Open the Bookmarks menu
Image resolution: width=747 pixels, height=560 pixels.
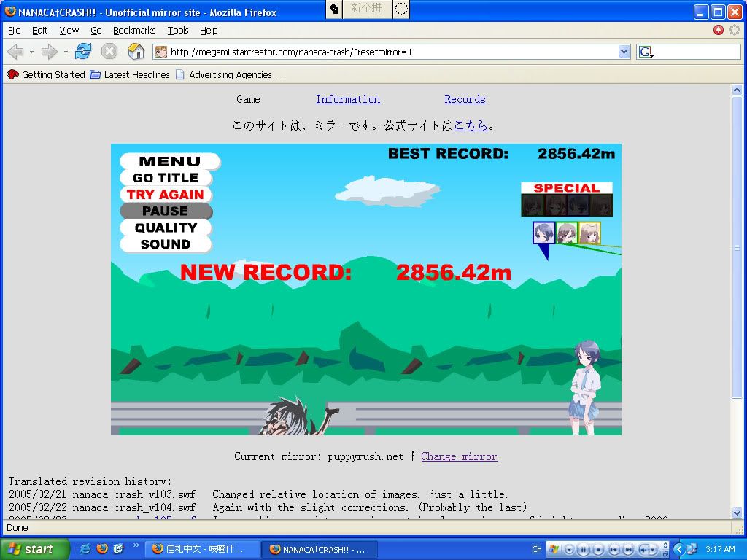(134, 31)
